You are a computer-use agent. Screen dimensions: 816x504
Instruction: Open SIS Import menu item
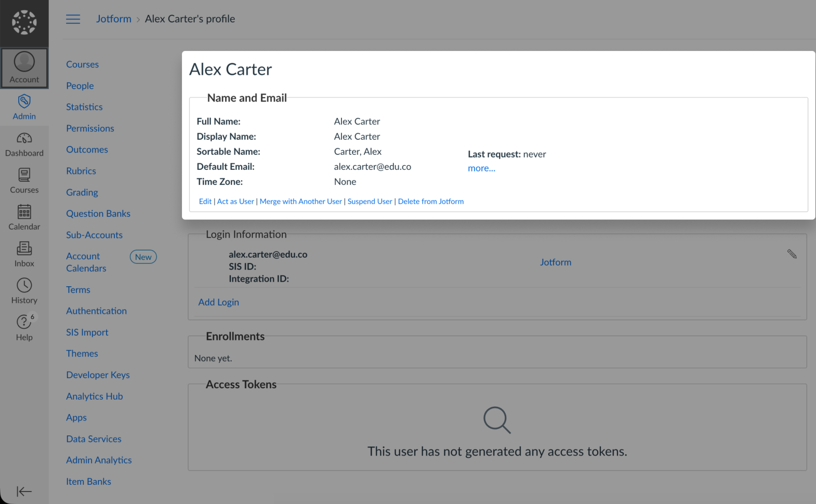(x=87, y=333)
